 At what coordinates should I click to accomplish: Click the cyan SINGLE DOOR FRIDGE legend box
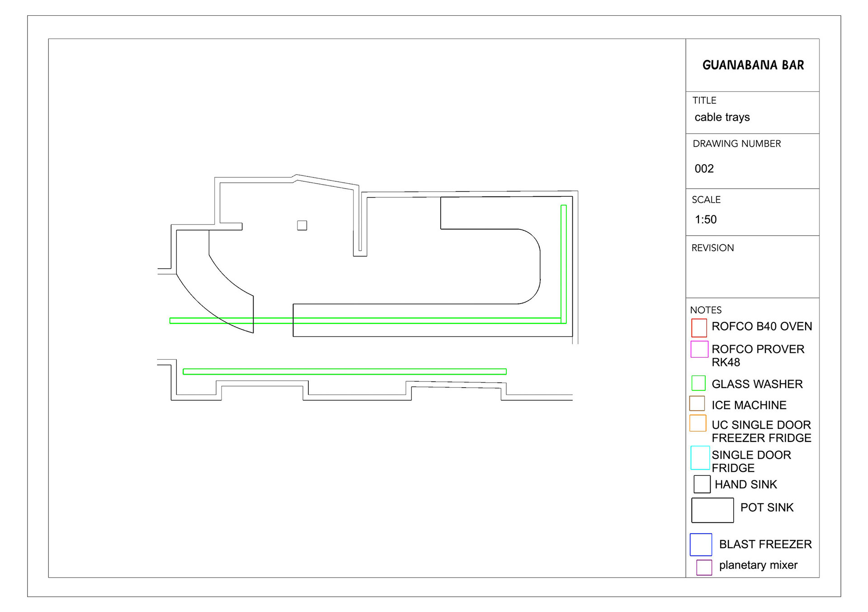(699, 458)
